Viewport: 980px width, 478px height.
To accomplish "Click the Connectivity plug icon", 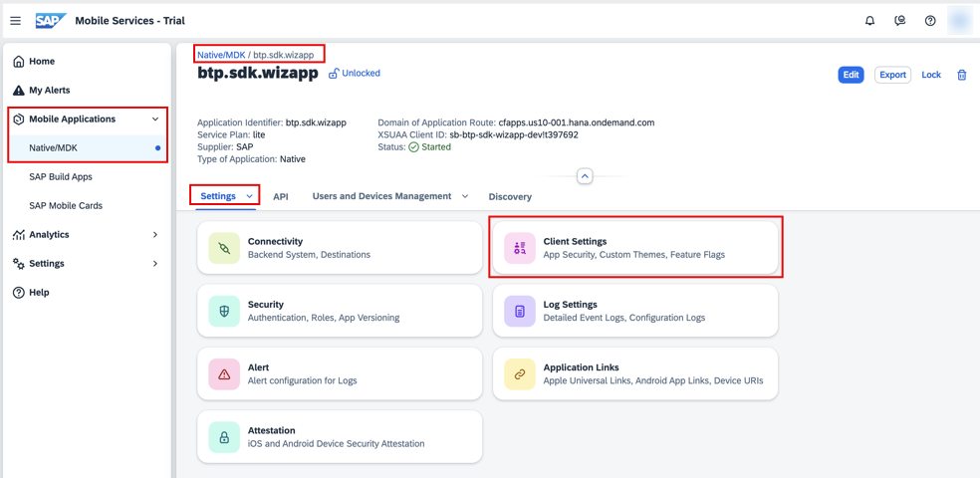I will 224,248.
